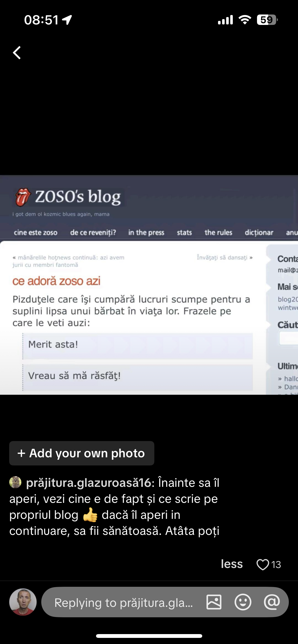Tap the @ mention icon
Screen dimensions: 298x644
pos(272,602)
